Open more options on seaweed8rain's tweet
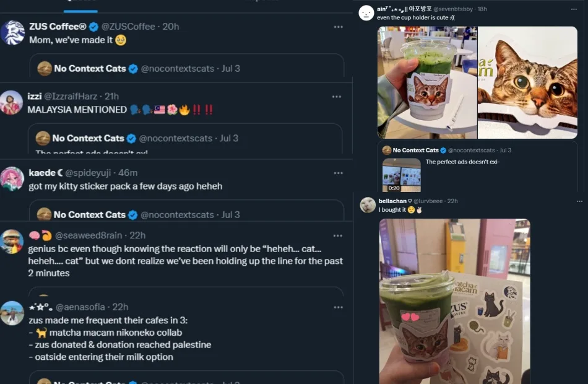The width and height of the screenshot is (588, 384). [x=338, y=235]
